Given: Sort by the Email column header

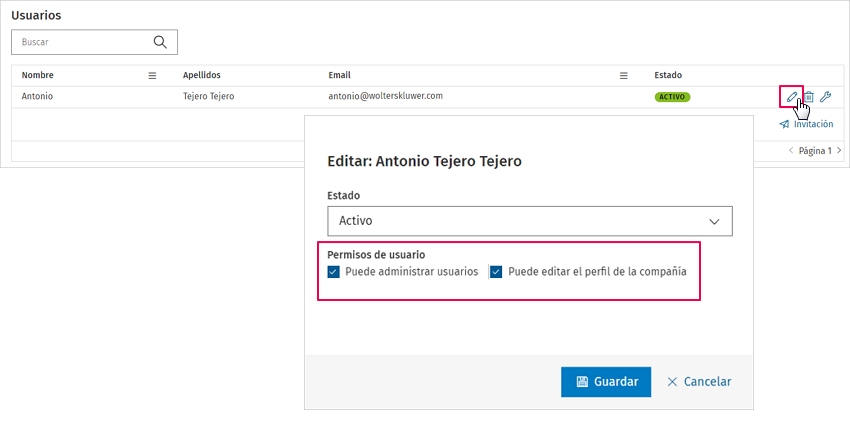Looking at the screenshot, I should point(339,75).
